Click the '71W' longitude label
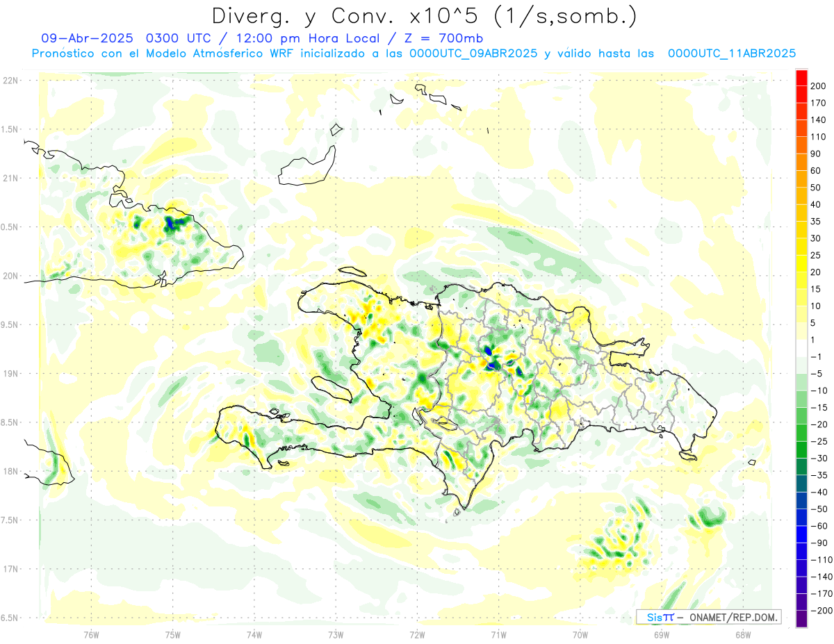 (x=498, y=634)
